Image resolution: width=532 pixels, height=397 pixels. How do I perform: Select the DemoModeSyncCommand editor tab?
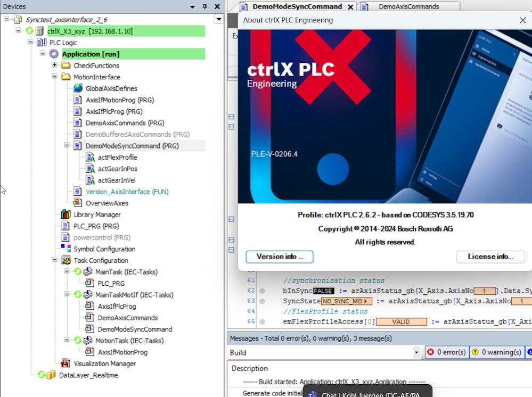(297, 6)
